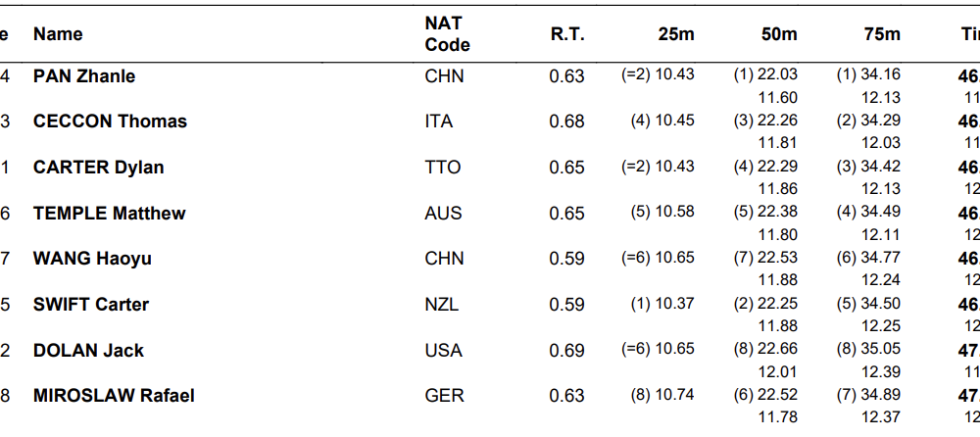Click the 75m column header
This screenshot has height=437, width=980.
[x=882, y=34]
